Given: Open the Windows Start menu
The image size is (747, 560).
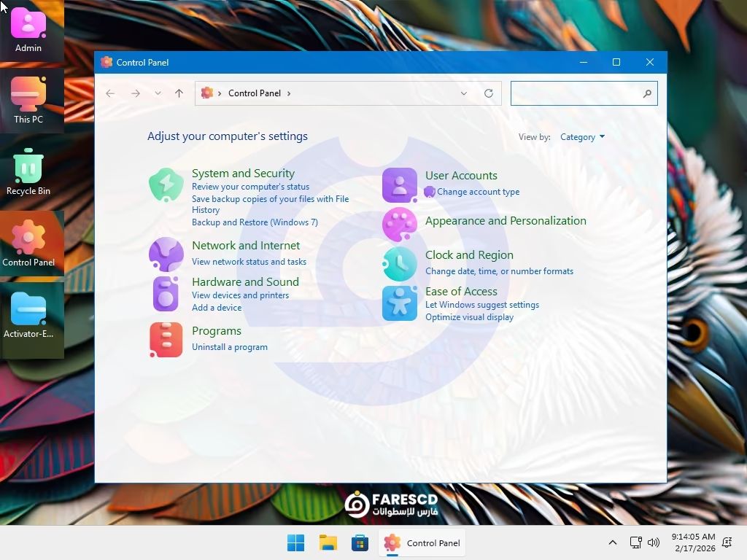Looking at the screenshot, I should point(295,542).
